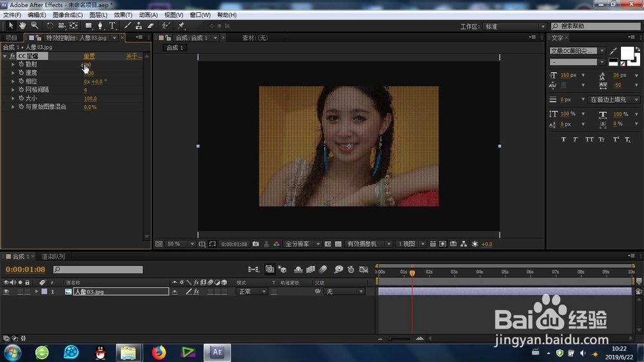Toggle stopwatch for 相位 property

pyautogui.click(x=21, y=81)
